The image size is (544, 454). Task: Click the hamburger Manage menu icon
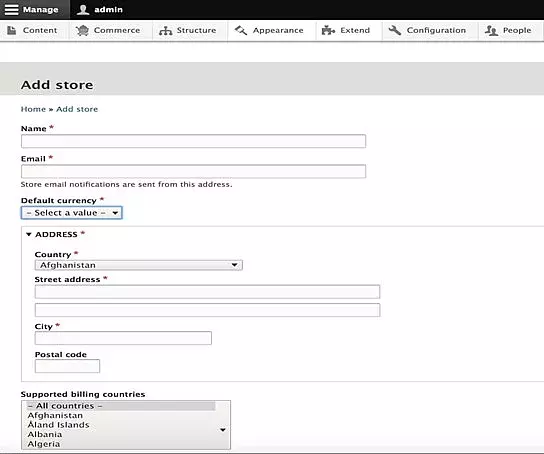11,9
